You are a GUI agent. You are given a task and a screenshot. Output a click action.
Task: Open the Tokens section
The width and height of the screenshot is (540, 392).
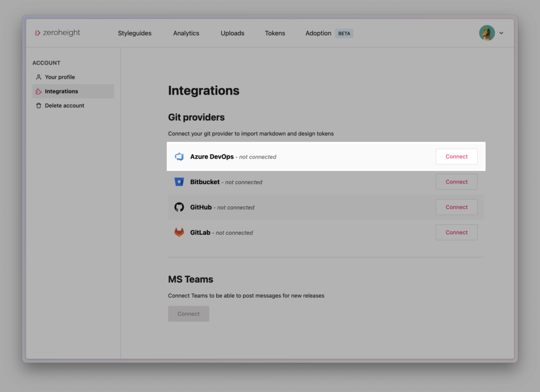[275, 33]
